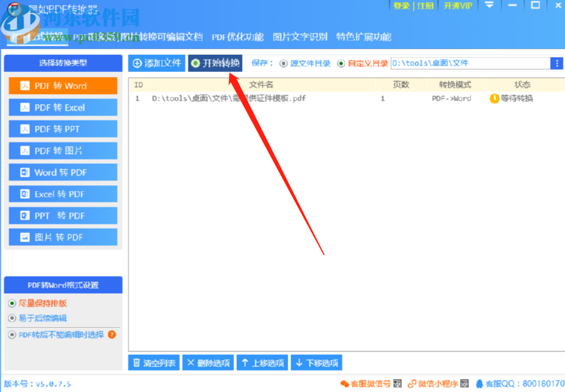Click the 客服QQ penguin icon

(x=479, y=383)
